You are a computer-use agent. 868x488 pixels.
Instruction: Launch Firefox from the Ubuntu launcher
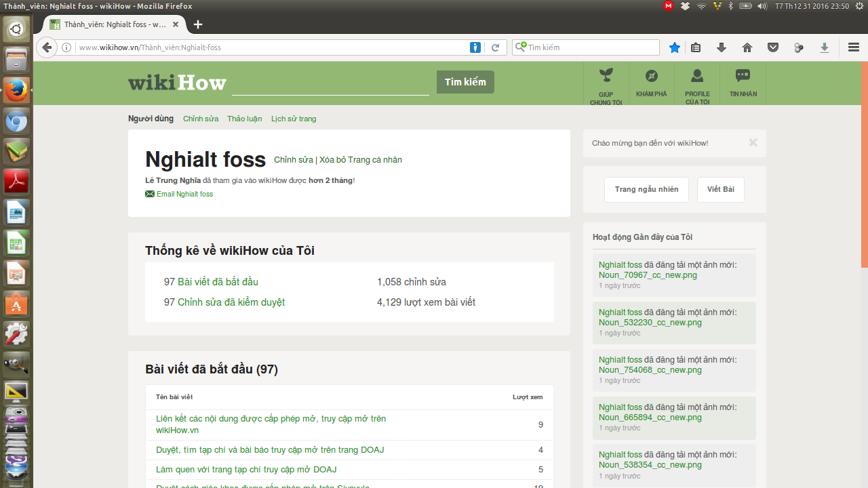(16, 91)
